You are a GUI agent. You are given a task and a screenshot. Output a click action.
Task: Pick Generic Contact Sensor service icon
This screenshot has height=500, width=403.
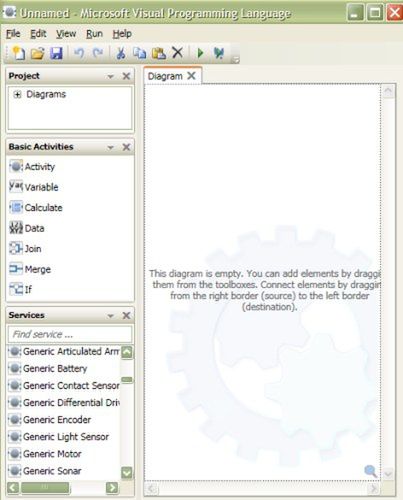click(15, 385)
